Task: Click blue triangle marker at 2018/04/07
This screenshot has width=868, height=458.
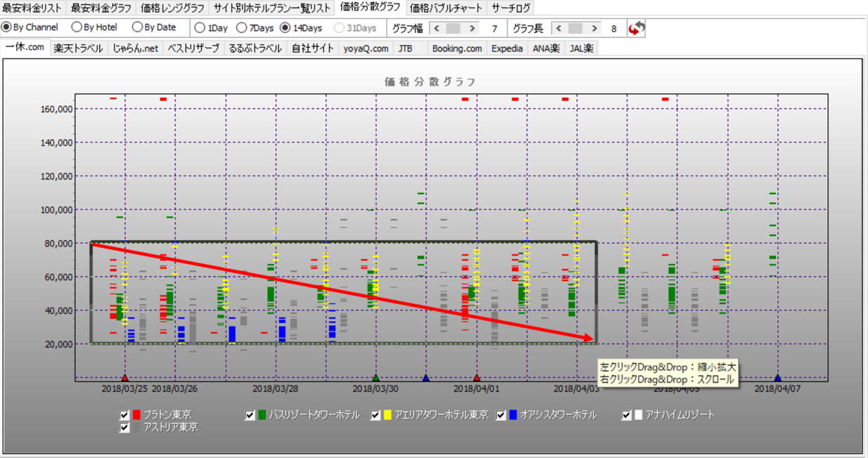Action: click(777, 378)
